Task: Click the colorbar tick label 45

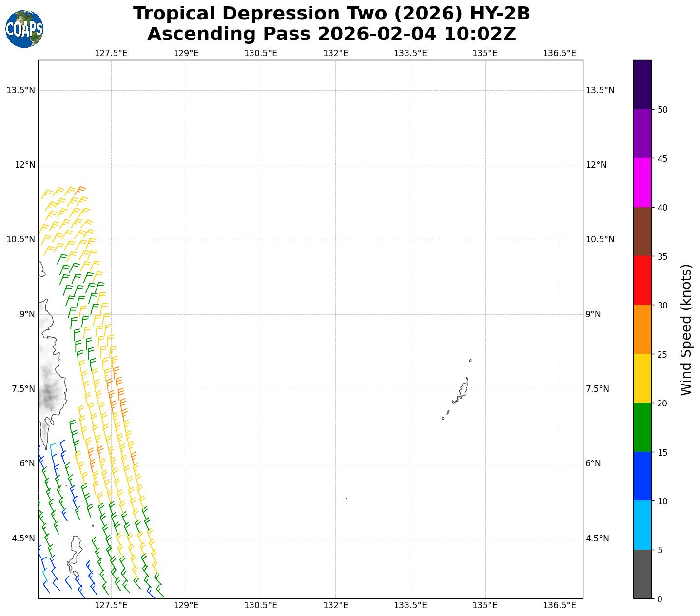Action: [x=662, y=159]
